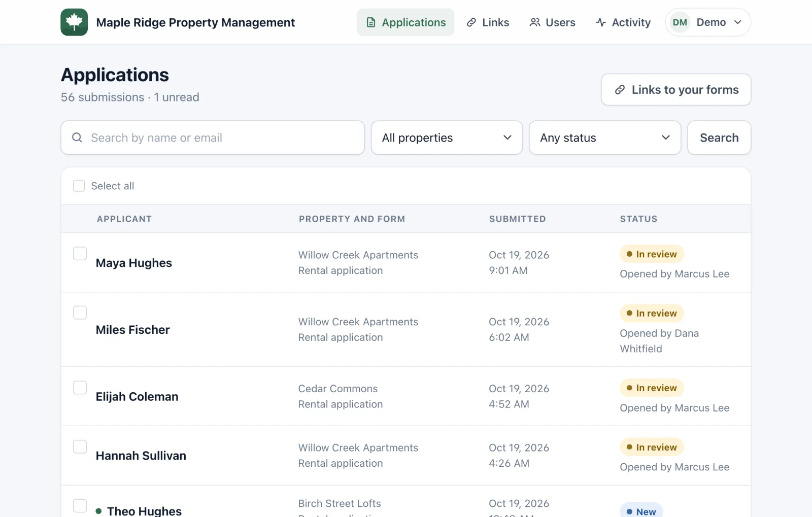Click the Cedar Commons property text
The width and height of the screenshot is (812, 517).
[338, 389]
